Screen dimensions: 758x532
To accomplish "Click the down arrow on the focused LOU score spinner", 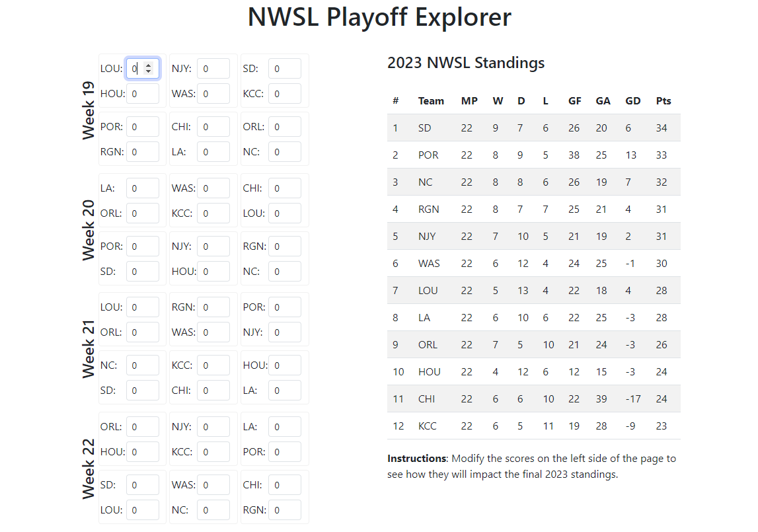I will point(149,71).
